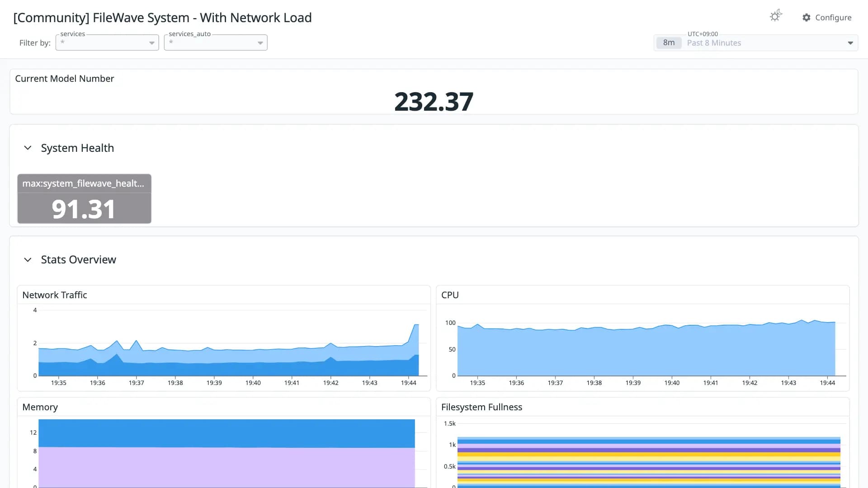Select the 232.37 model number value
Screen dimensions: 868x488
(434, 101)
